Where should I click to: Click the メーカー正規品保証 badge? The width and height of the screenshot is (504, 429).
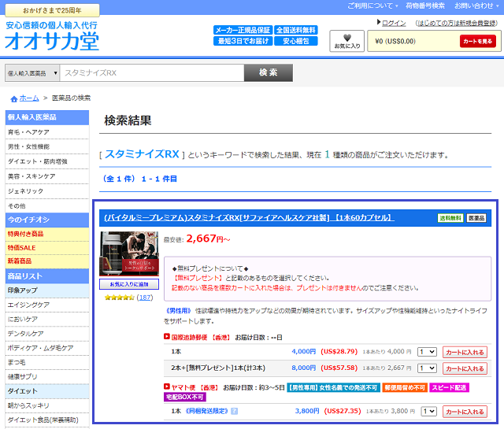[243, 30]
